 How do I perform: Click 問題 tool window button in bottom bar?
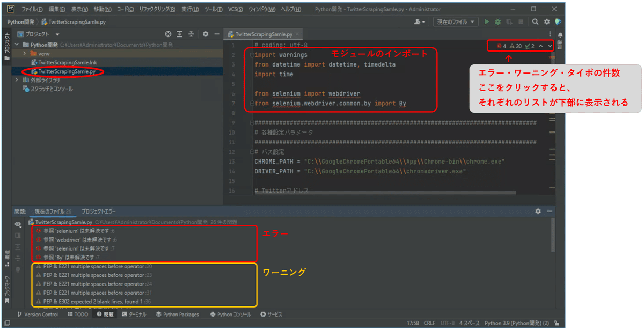tap(105, 315)
